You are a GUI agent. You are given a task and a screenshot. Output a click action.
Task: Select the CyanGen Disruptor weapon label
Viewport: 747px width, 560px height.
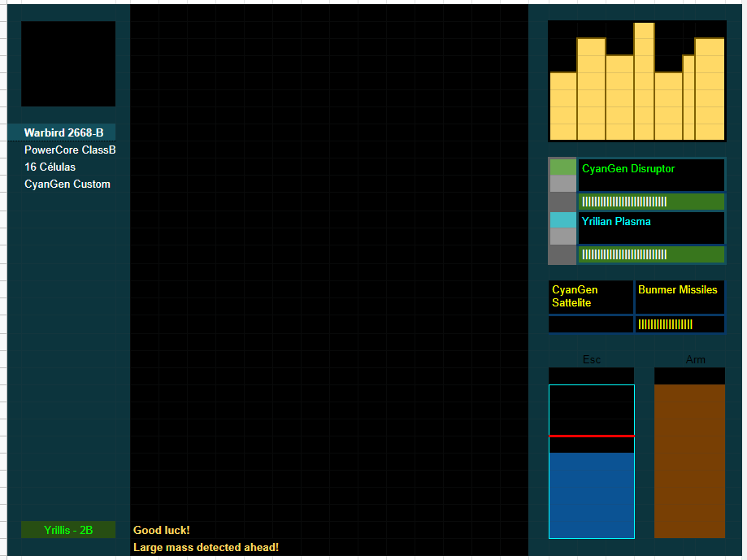pos(628,169)
